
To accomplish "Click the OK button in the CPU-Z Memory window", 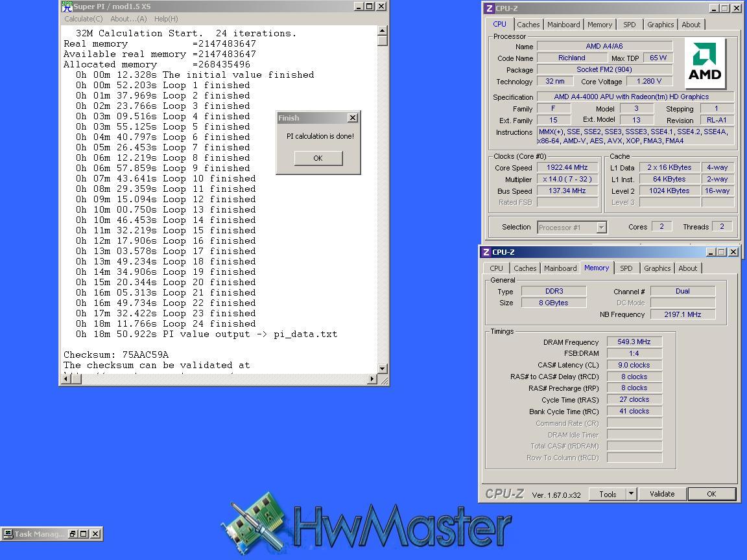I will (x=711, y=494).
